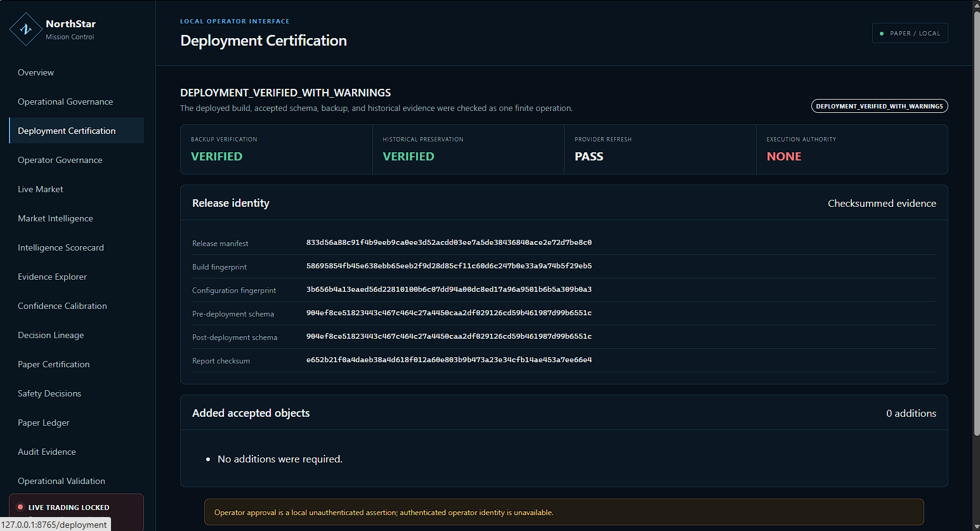View the Paper Ledger
Screen dimensions: 980x531
(x=76, y=423)
